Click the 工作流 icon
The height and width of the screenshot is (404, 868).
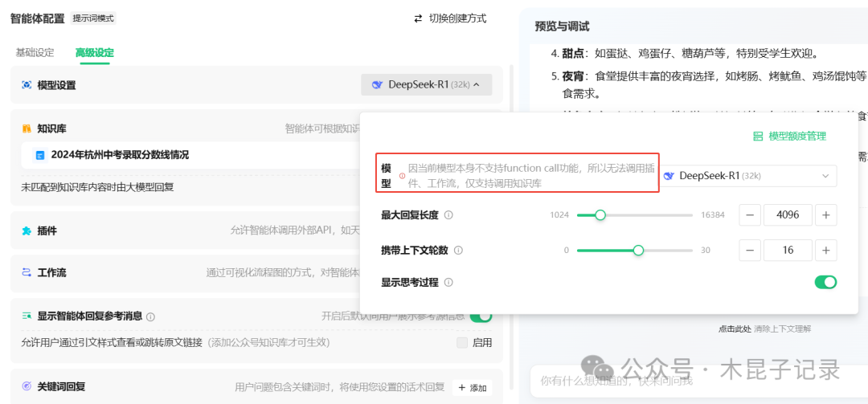pos(27,273)
